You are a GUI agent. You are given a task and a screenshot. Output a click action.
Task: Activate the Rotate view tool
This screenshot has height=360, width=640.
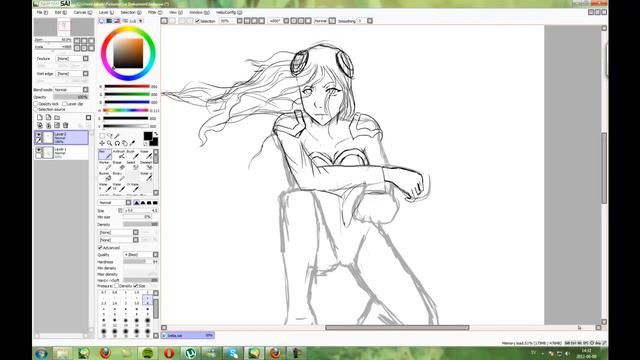(117, 143)
